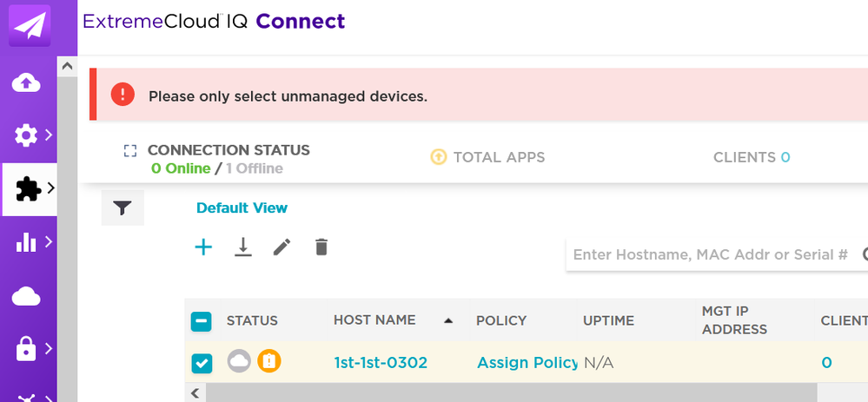Viewport: 868px width, 402px height.
Task: Click the ExtremeCloud IQ Connect title
Action: click(214, 22)
